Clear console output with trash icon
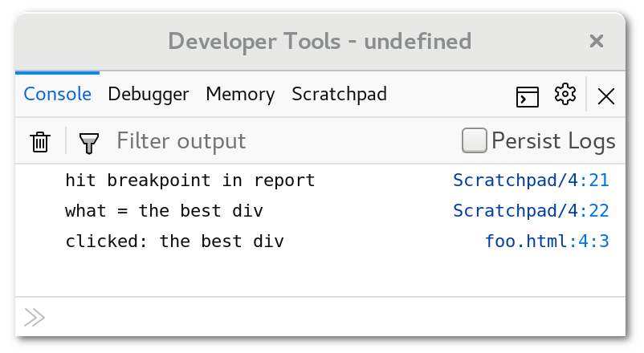 [39, 142]
